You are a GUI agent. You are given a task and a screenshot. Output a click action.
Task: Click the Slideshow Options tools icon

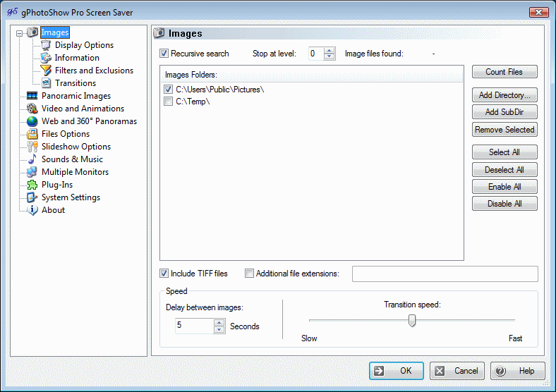[32, 147]
